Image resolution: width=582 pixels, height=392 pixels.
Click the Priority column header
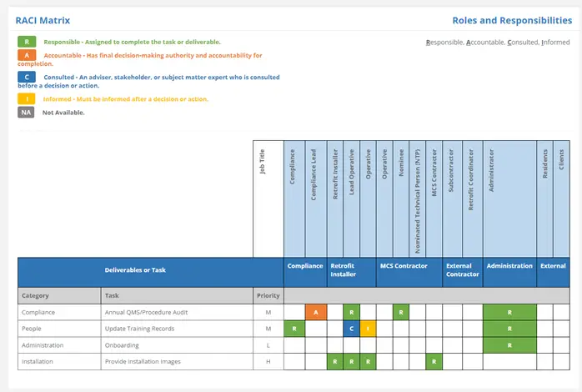point(268,295)
